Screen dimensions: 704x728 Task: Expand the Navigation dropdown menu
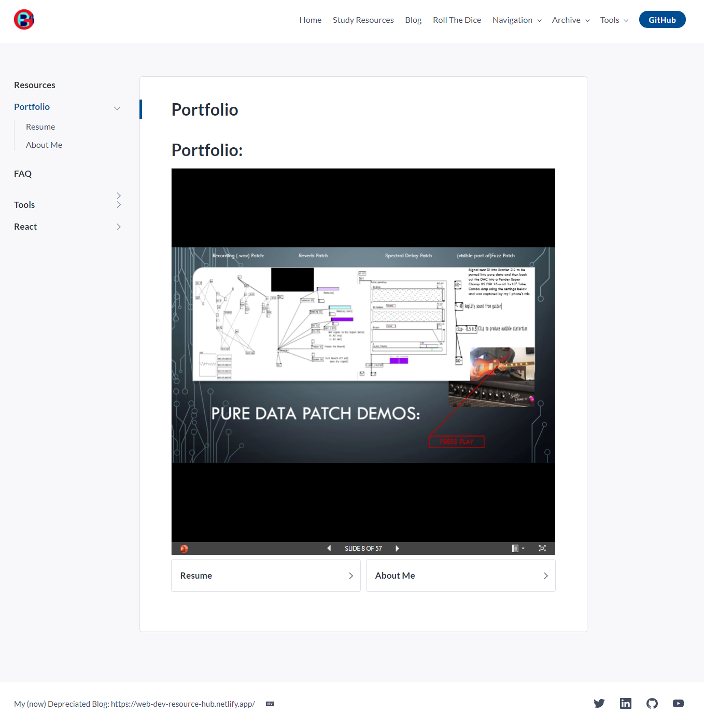(517, 20)
